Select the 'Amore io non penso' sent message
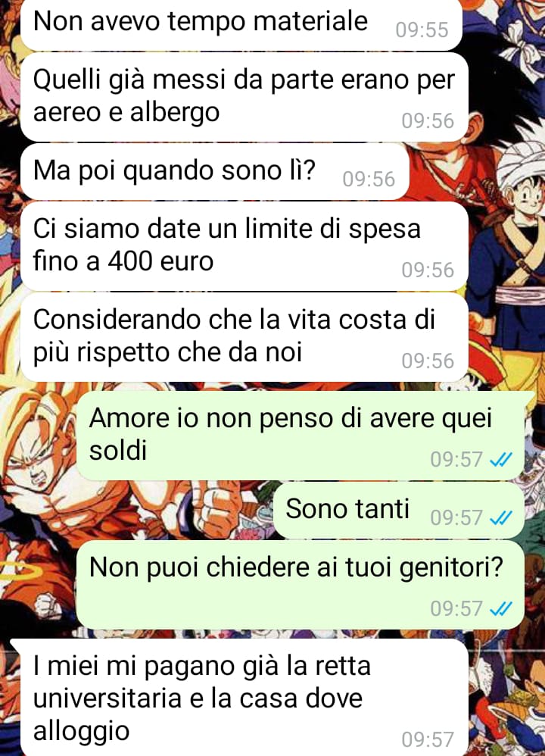Viewport: 545px width, 756px height. tap(301, 436)
